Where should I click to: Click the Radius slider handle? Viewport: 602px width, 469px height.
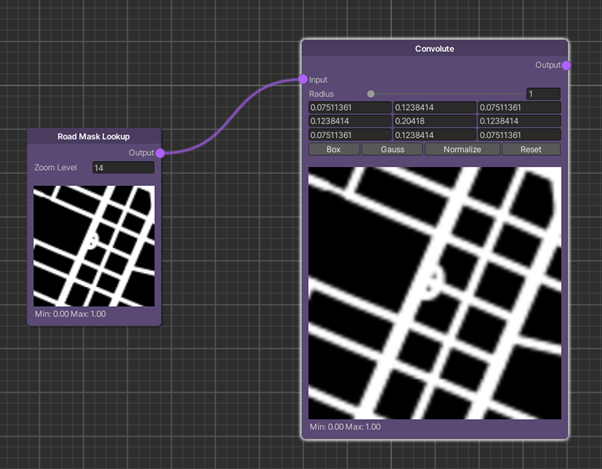pos(371,94)
